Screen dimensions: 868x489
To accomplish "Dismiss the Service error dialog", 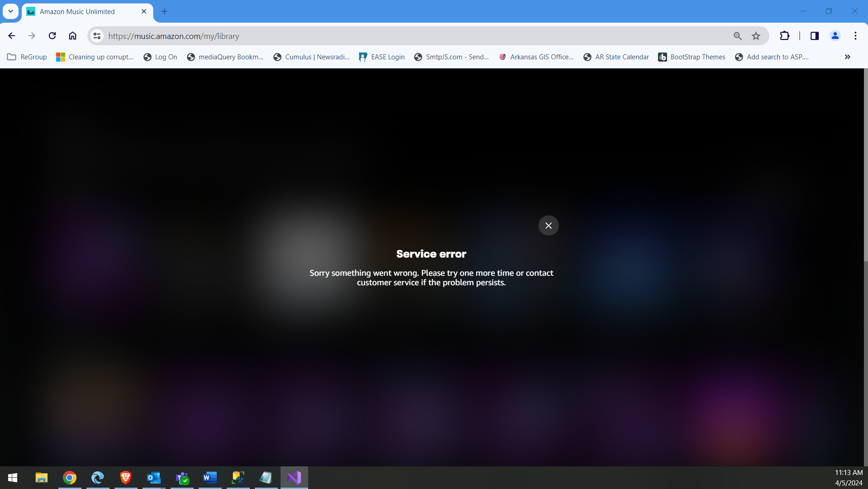I will point(548,225).
